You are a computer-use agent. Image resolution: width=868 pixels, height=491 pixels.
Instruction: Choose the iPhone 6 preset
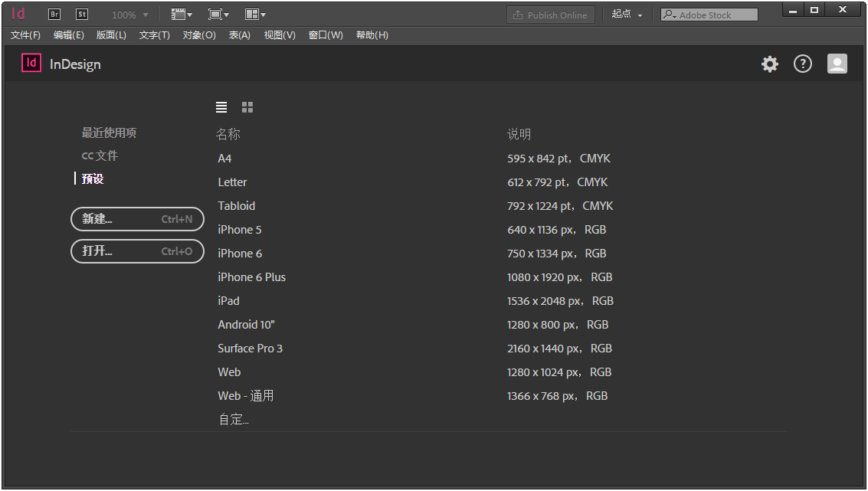240,254
